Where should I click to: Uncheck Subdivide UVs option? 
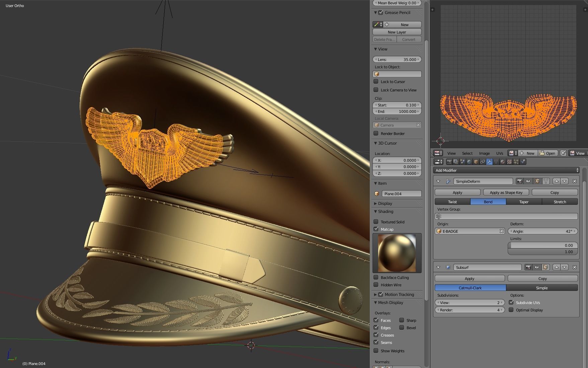coord(511,302)
